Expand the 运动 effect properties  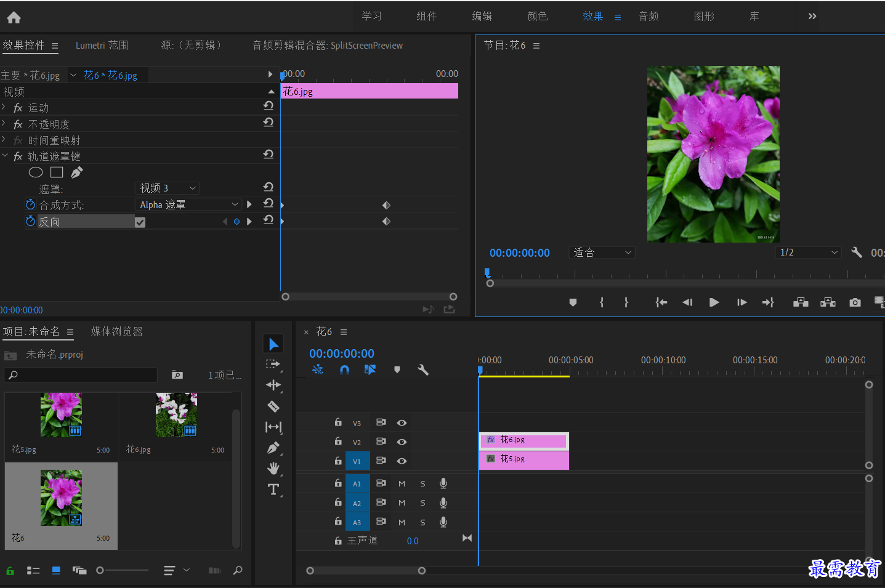click(4, 107)
